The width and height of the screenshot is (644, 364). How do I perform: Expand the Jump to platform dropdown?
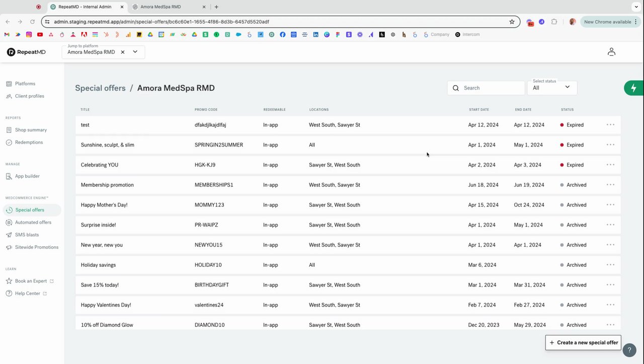135,52
